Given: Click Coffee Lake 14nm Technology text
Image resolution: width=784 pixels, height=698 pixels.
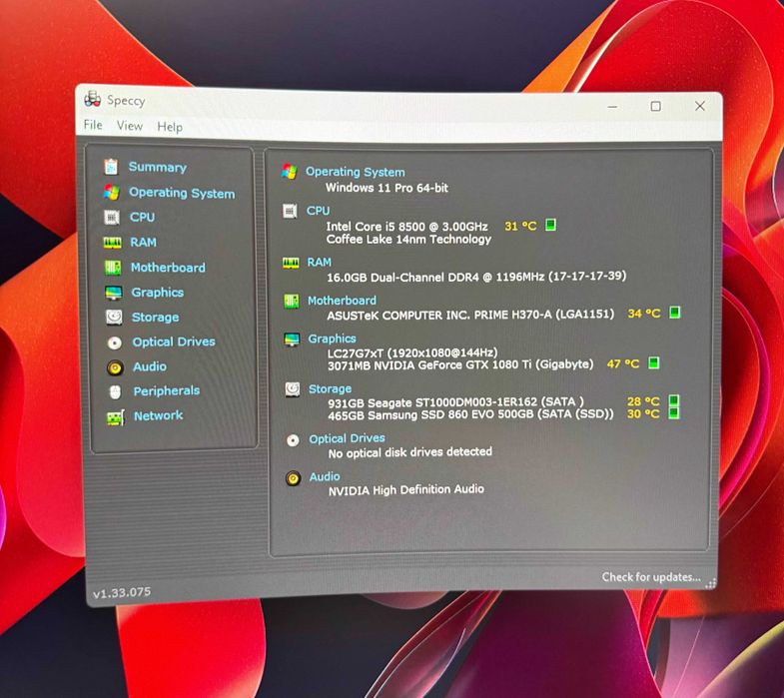Looking at the screenshot, I should [x=409, y=240].
